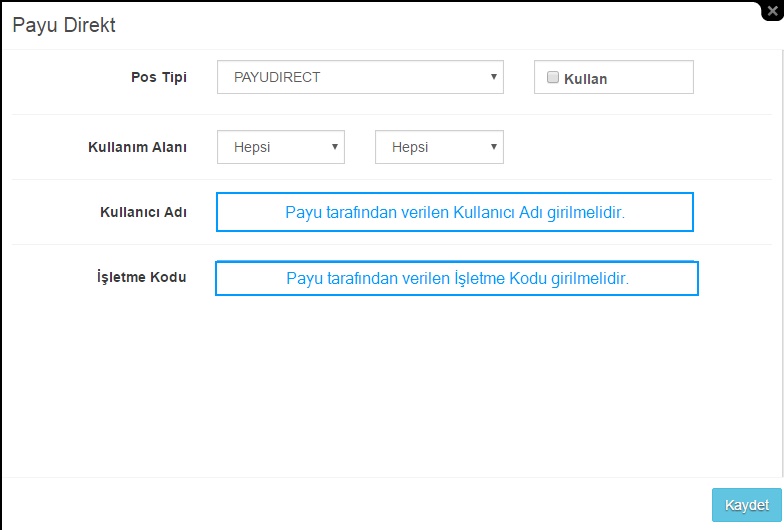This screenshot has width=784, height=530.
Task: Close the Payu Direkt dialog
Action: pos(773,10)
